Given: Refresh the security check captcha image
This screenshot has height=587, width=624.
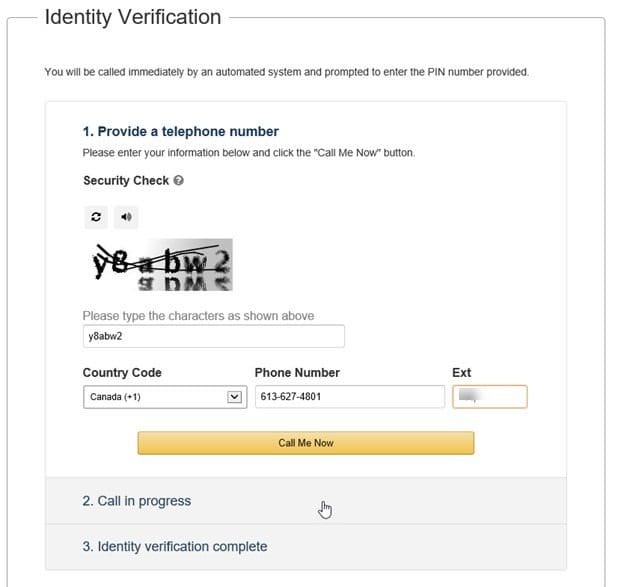Looking at the screenshot, I should [x=96, y=217].
